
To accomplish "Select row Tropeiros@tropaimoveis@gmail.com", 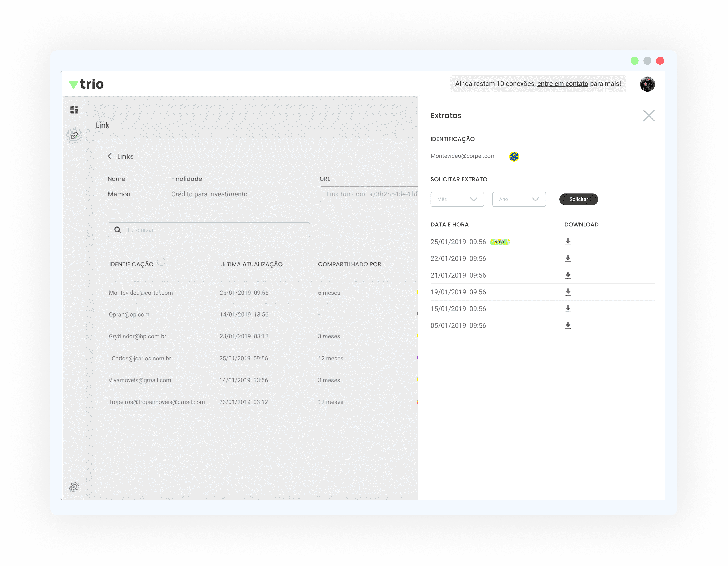I will click(263, 402).
